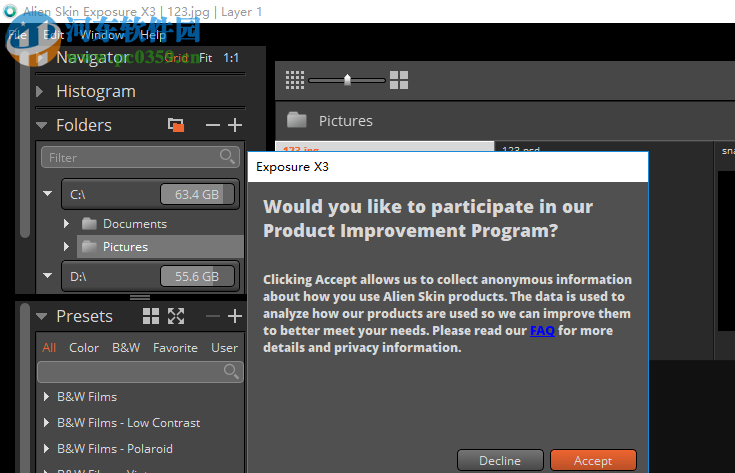Switch Presets to grid view icon
Image resolution: width=735 pixels, height=473 pixels.
[x=151, y=316]
